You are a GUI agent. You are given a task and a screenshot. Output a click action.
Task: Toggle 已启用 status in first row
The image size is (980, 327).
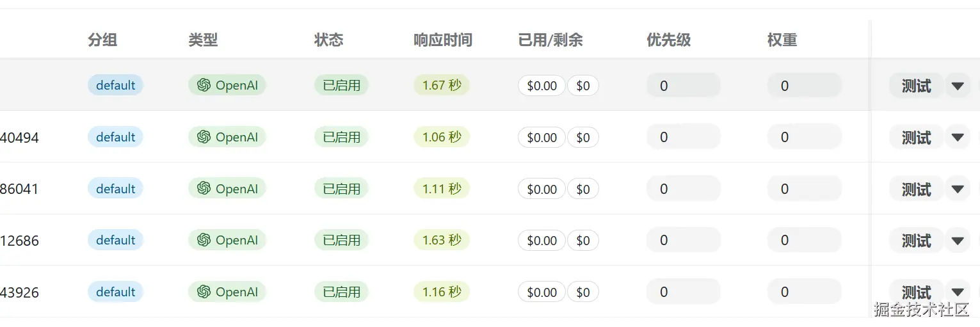341,85
